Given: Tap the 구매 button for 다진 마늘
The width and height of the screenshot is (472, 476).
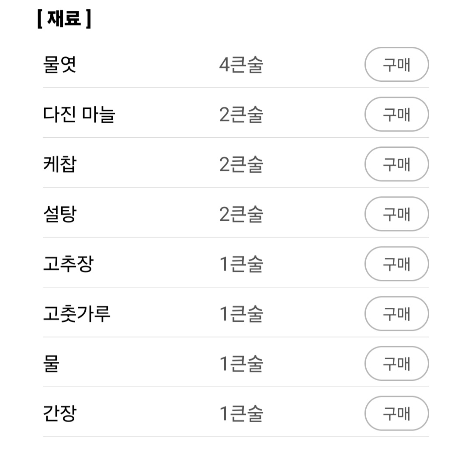Looking at the screenshot, I should pyautogui.click(x=396, y=114).
